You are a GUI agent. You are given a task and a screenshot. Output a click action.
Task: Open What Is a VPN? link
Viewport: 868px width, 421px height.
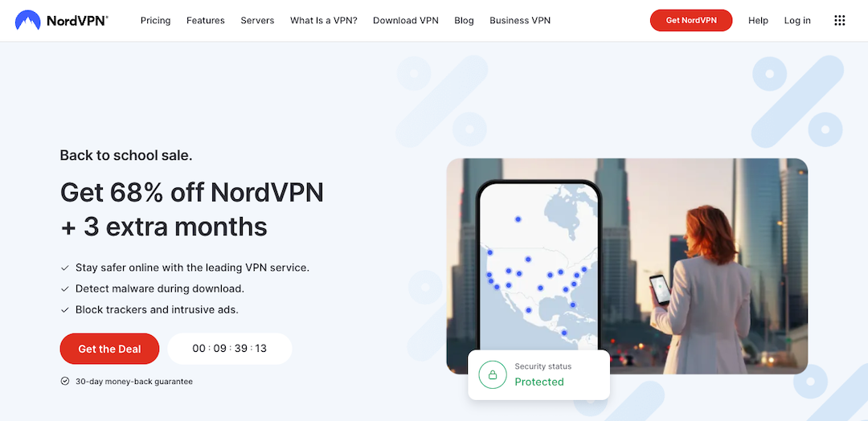[324, 20]
